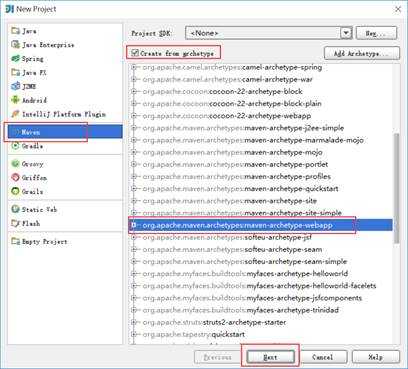Select Maven project type

coord(65,132)
